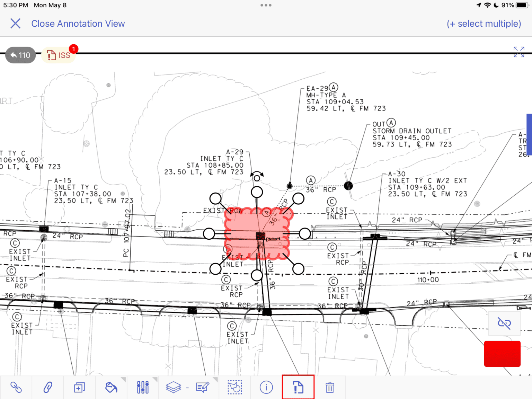This screenshot has width=532, height=399.
Task: Enter fullscreen using the expand arrows icon
Action: click(x=518, y=52)
